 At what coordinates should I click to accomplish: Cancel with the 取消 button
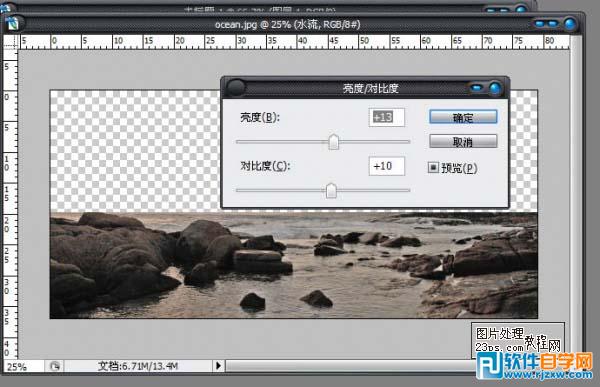click(463, 142)
